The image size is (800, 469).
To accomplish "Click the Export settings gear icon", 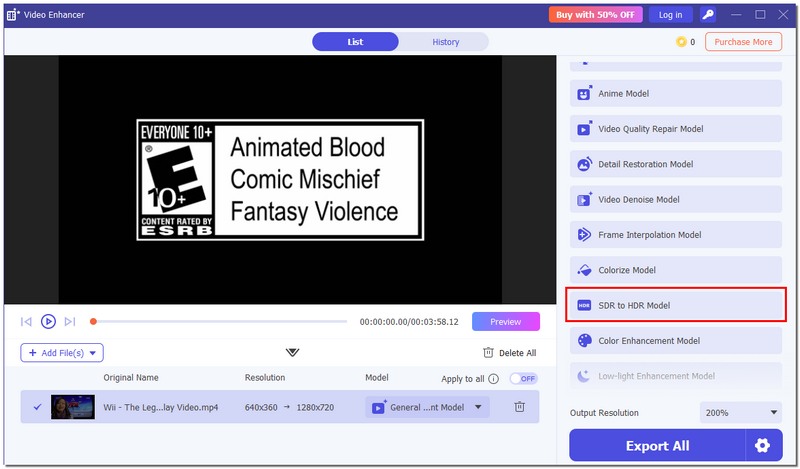I will pos(763,445).
